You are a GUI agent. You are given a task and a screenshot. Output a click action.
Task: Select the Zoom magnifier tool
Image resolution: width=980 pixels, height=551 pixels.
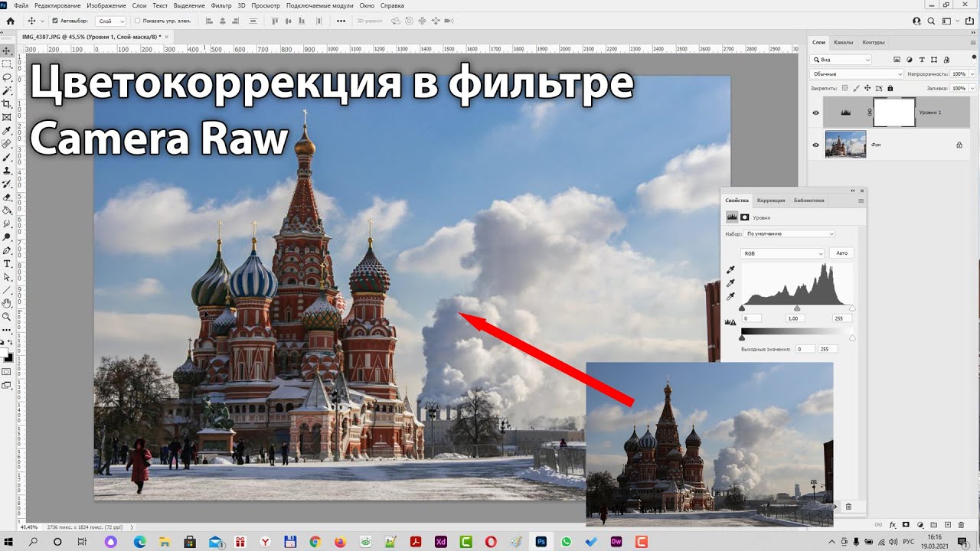pyautogui.click(x=7, y=316)
